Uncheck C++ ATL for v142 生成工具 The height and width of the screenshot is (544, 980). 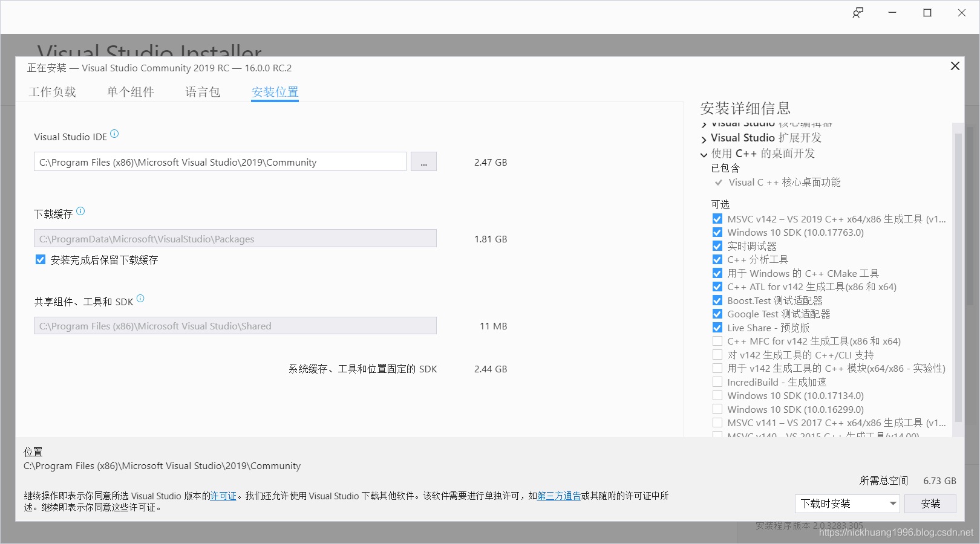pyautogui.click(x=717, y=287)
